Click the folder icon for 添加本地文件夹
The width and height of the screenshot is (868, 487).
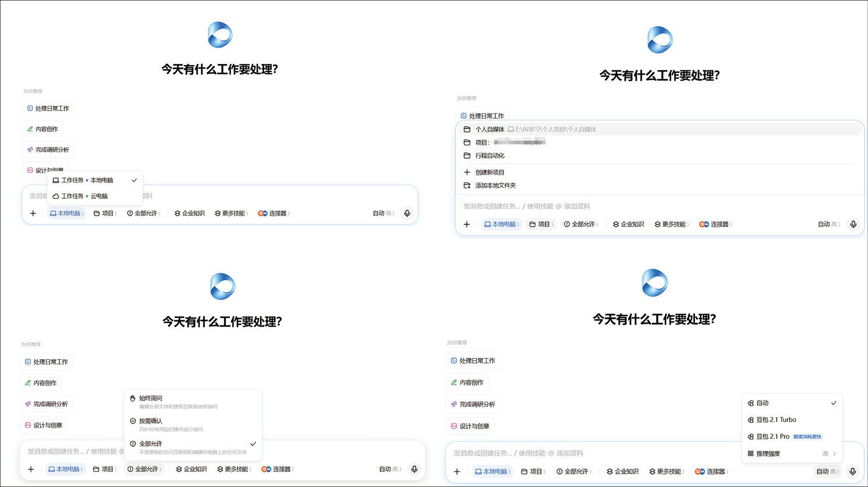(x=467, y=186)
